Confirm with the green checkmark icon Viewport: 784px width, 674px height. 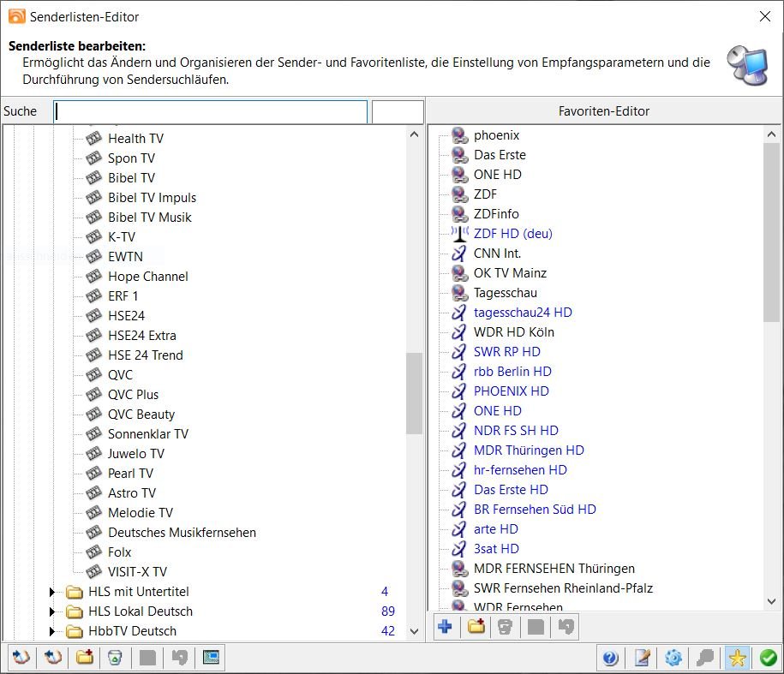768,658
